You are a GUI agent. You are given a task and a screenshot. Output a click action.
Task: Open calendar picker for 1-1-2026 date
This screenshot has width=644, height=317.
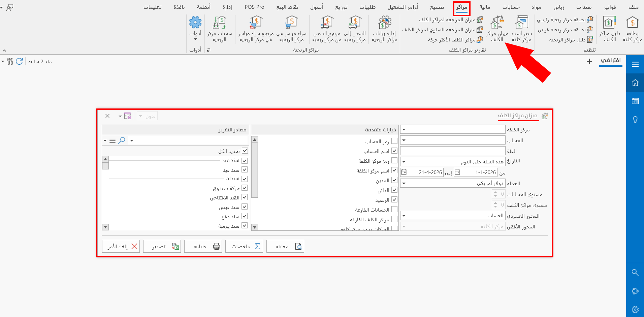pos(457,172)
